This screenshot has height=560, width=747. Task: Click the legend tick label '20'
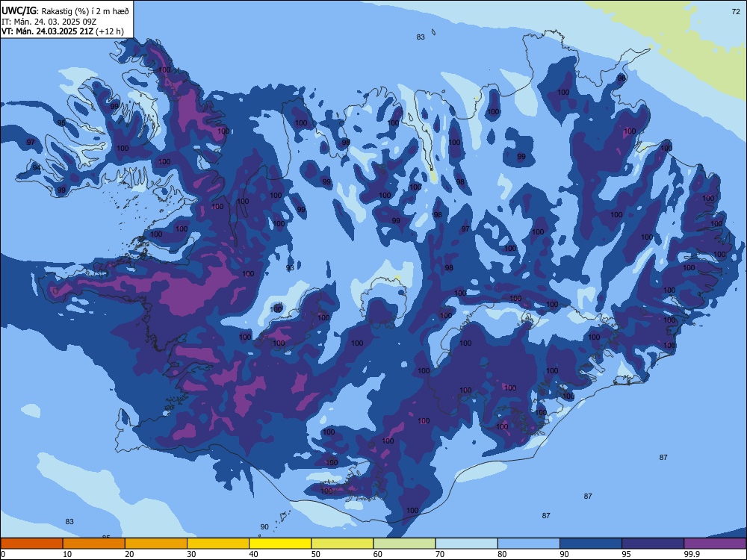click(x=129, y=554)
